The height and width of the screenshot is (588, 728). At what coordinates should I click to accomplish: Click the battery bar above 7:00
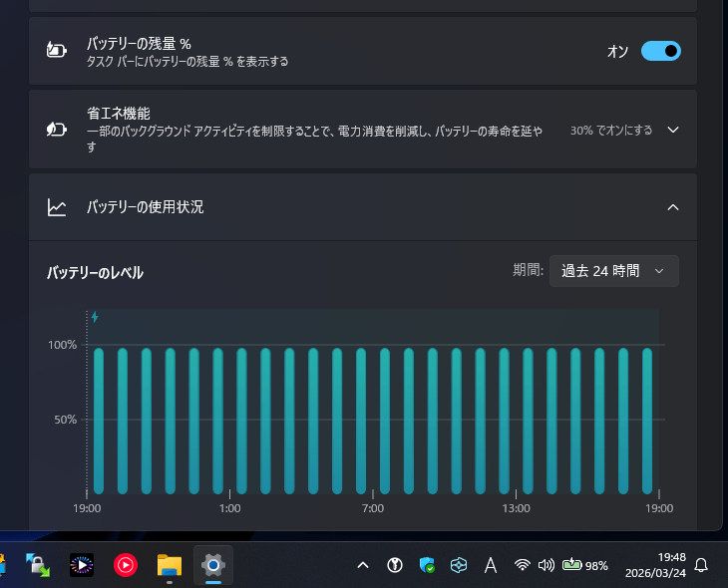pos(385,421)
